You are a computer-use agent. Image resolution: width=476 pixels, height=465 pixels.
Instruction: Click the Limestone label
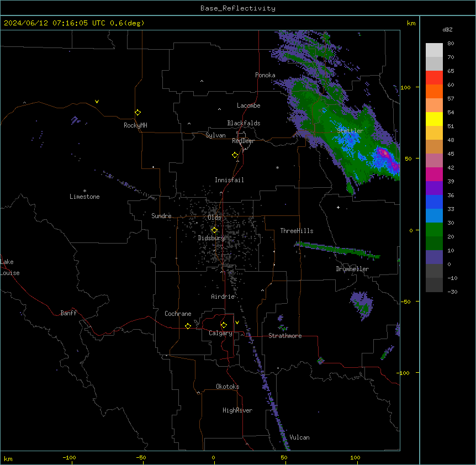[84, 197]
